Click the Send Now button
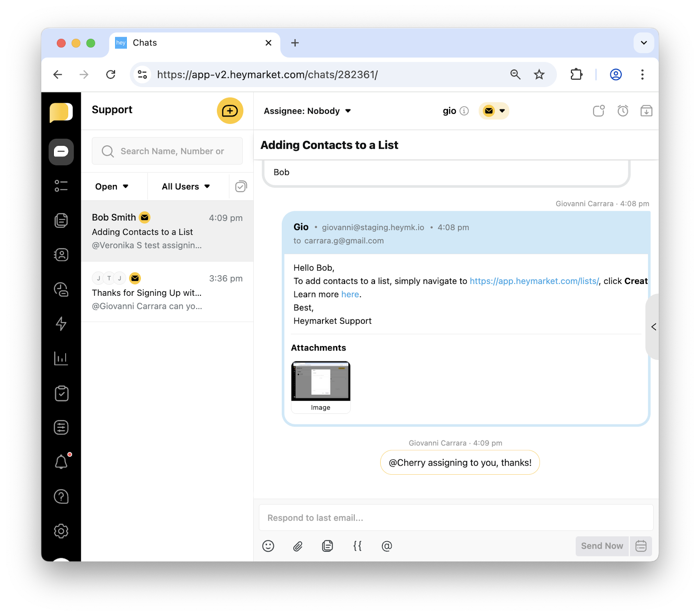700x616 pixels. pyautogui.click(x=602, y=546)
